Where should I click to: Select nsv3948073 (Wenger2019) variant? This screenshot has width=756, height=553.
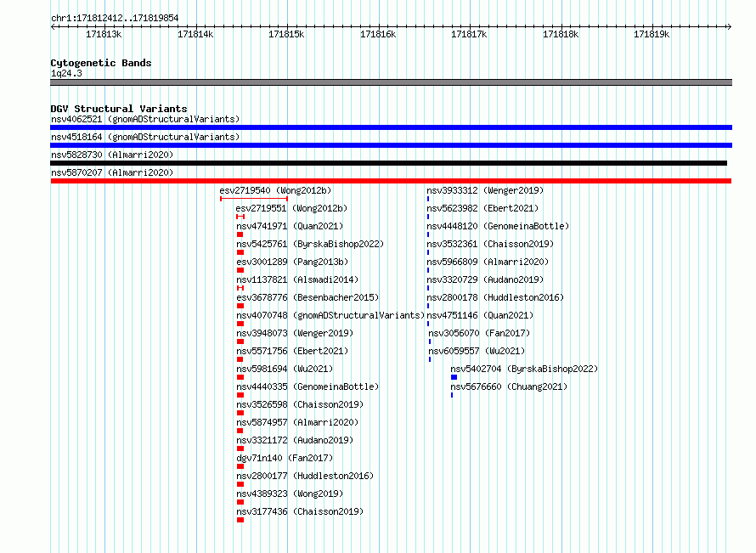295,333
